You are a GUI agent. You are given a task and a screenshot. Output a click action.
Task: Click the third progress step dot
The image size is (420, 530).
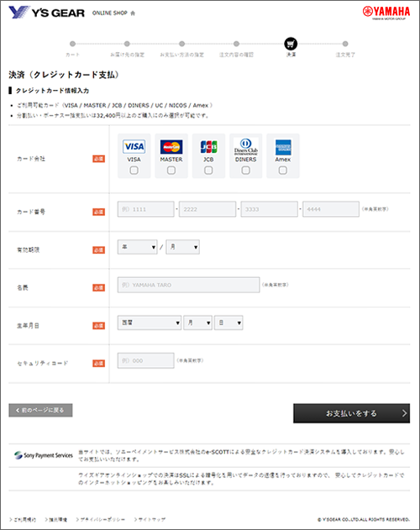click(x=182, y=44)
